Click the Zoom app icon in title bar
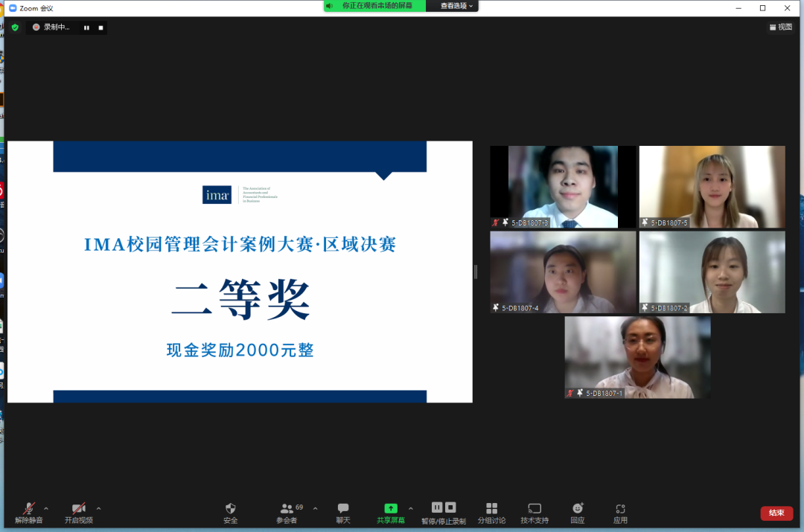Screen dimensions: 804x532 (x=13, y=8)
